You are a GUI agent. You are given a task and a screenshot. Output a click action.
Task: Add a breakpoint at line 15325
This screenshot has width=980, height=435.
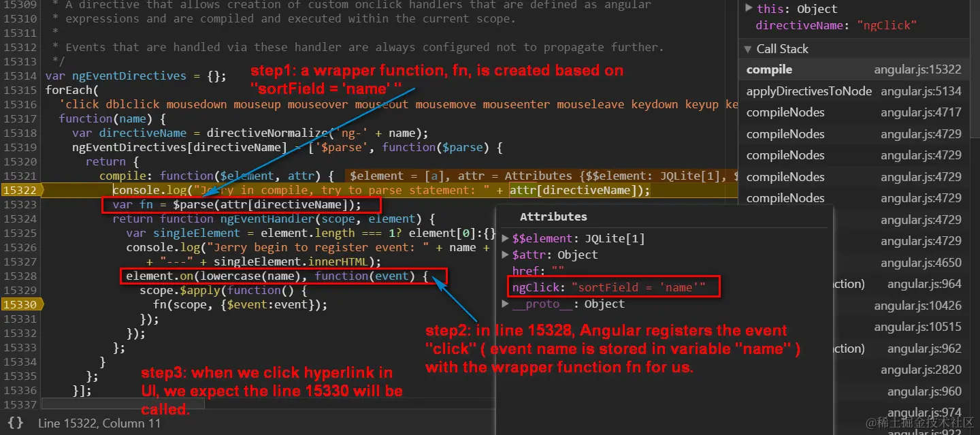pyautogui.click(x=20, y=233)
